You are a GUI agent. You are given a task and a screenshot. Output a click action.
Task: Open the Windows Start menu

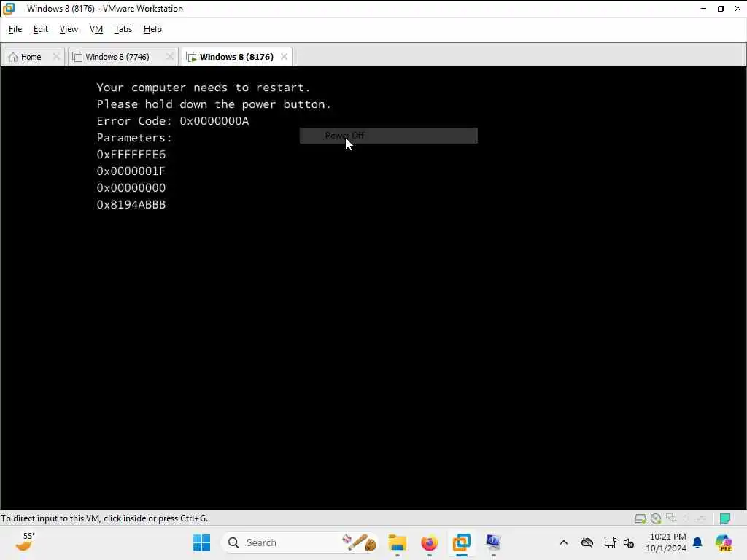click(202, 542)
